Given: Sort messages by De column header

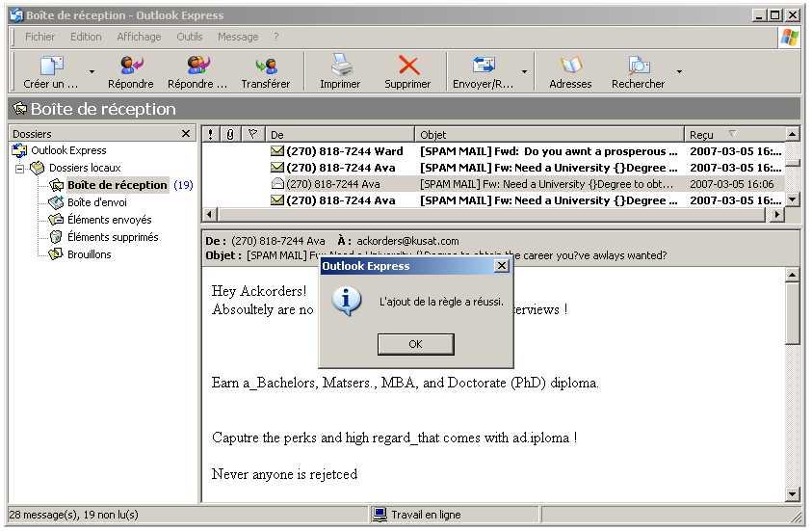Looking at the screenshot, I should coord(340,135).
